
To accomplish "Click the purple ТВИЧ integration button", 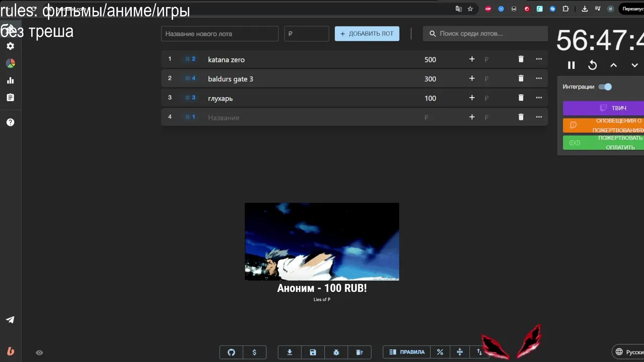I will click(x=603, y=108).
